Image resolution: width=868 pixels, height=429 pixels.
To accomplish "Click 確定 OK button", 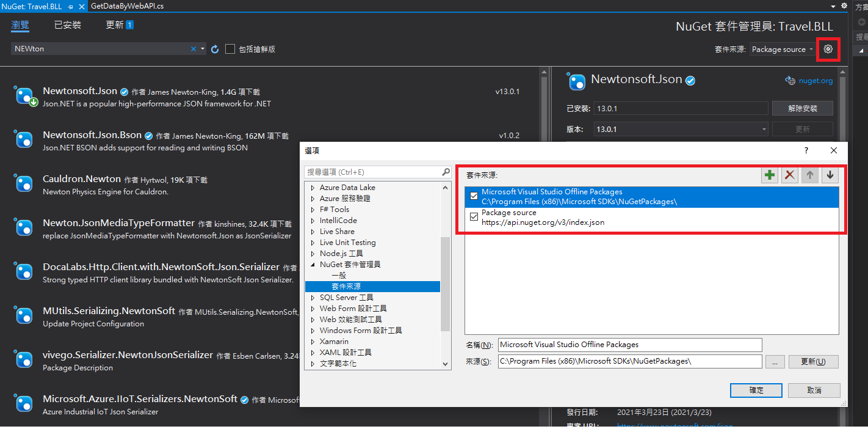I will [x=756, y=390].
